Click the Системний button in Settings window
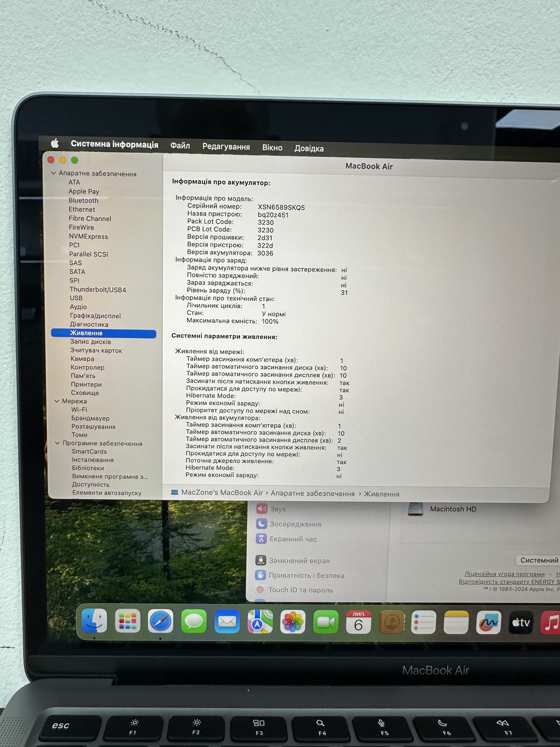 [538, 560]
